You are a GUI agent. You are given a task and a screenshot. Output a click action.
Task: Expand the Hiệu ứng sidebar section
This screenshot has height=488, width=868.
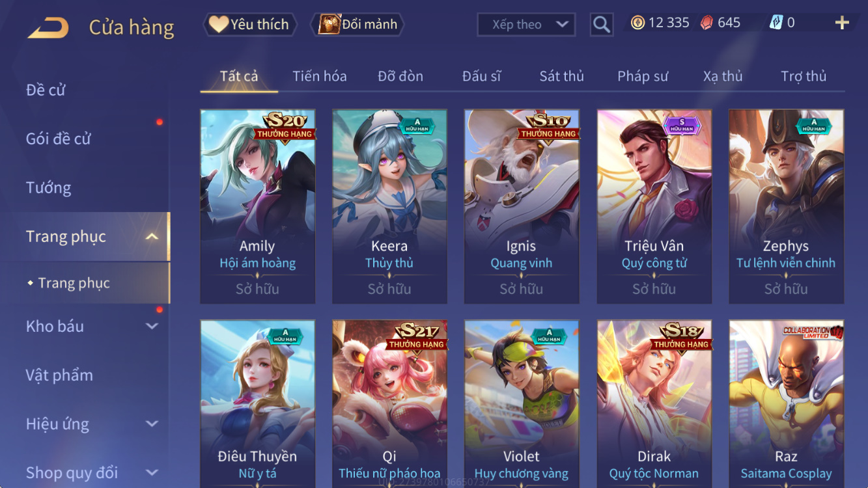click(152, 424)
